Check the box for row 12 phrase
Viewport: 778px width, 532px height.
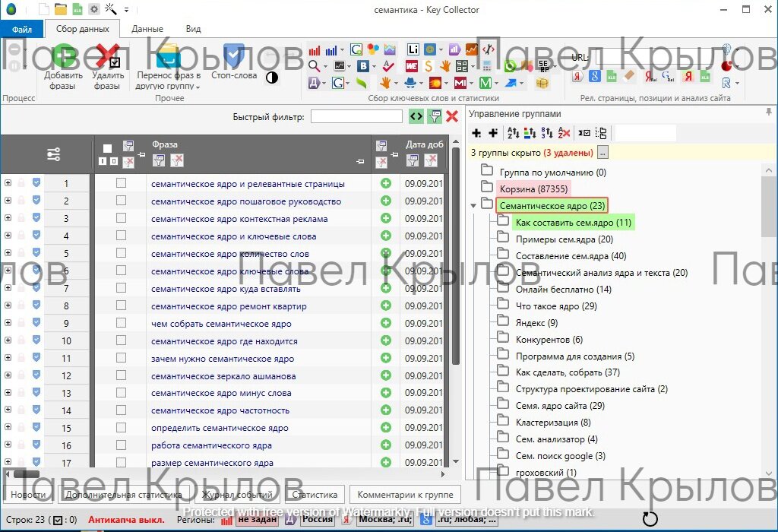(121, 375)
